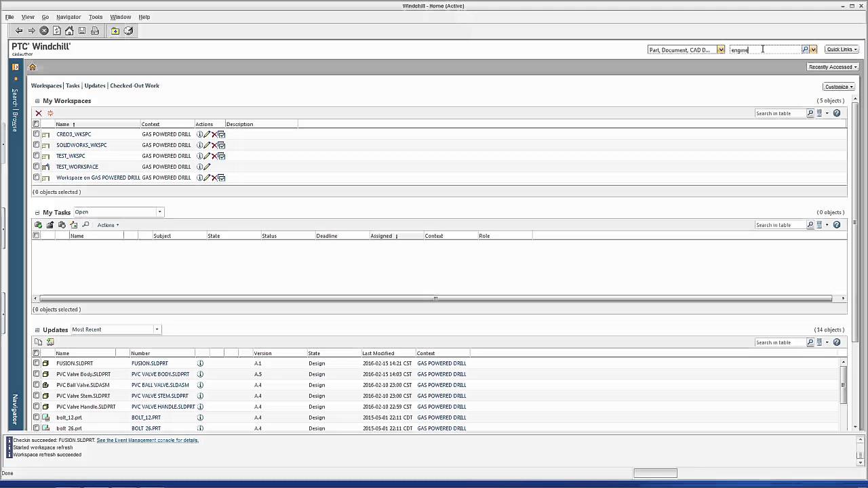Click the new workspace starburst icon

pos(50,113)
